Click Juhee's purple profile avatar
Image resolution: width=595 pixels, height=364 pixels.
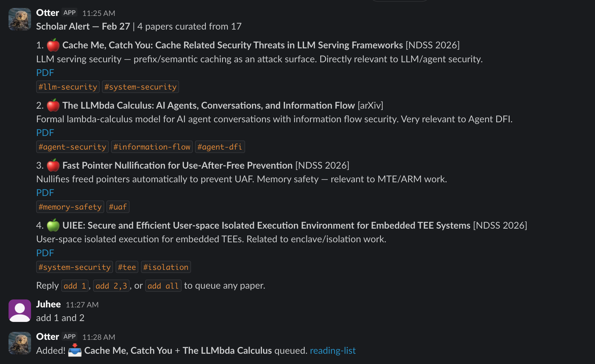coord(20,311)
